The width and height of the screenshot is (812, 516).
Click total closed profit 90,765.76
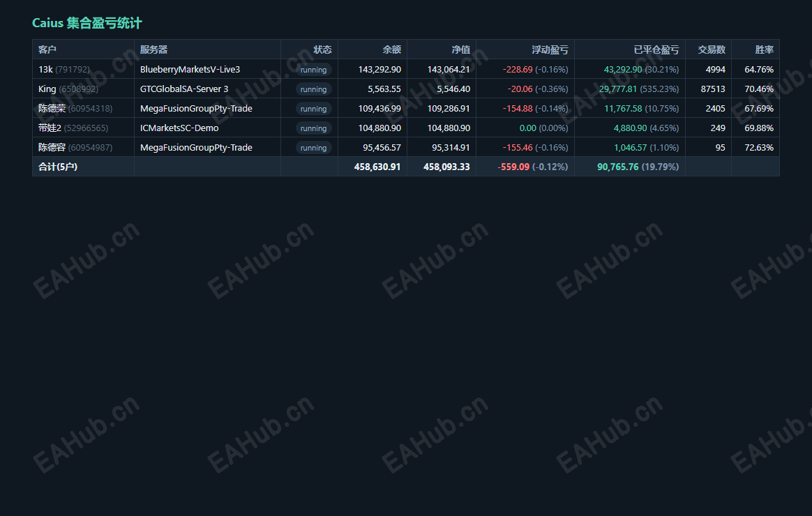tap(618, 167)
